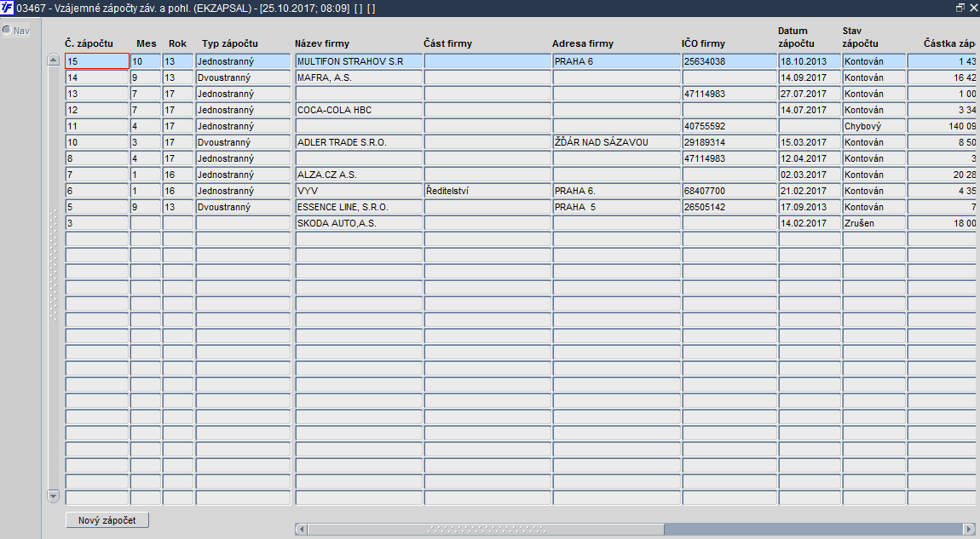Click IČO 68407700 cell

pyautogui.click(x=729, y=191)
